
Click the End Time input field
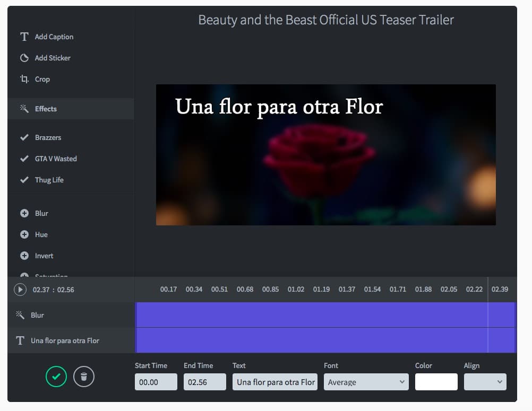click(x=204, y=382)
